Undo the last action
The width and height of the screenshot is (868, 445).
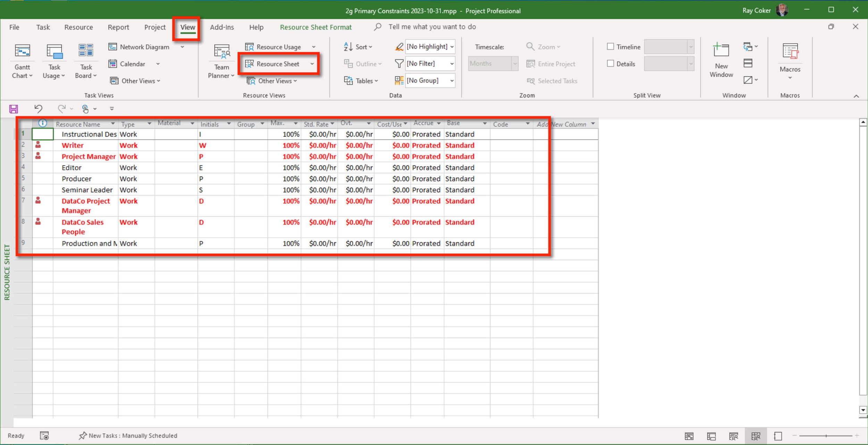pos(38,109)
